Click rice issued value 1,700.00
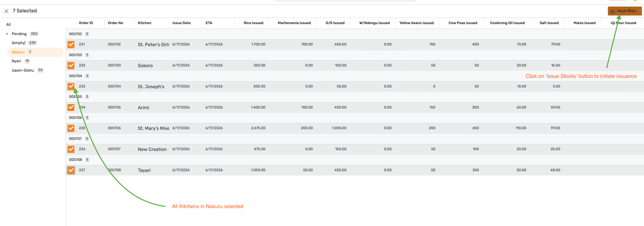This screenshot has width=644, height=226. [x=258, y=44]
